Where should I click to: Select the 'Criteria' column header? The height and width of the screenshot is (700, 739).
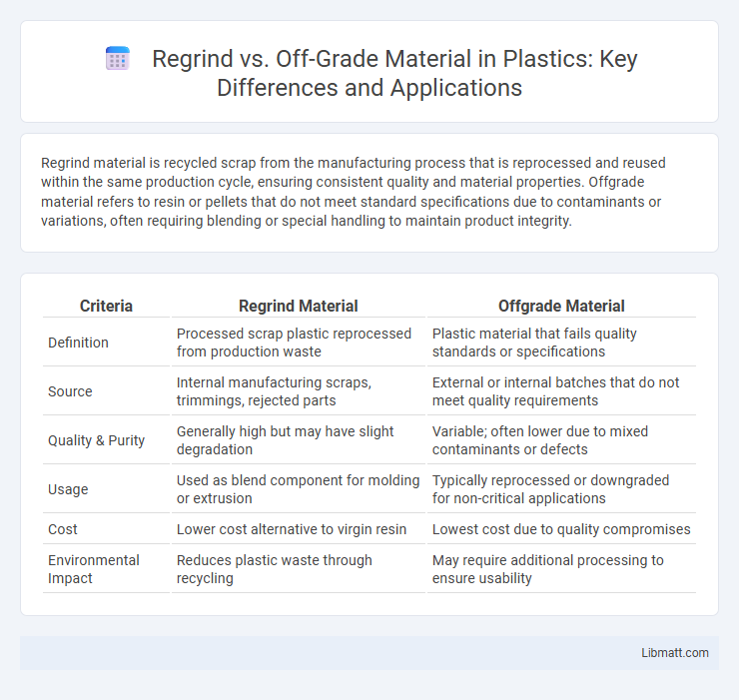(106, 306)
